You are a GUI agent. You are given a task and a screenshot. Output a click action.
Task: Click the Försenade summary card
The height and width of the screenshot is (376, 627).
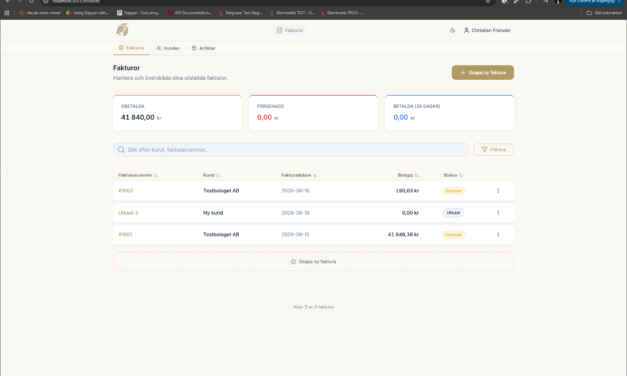coord(314,112)
